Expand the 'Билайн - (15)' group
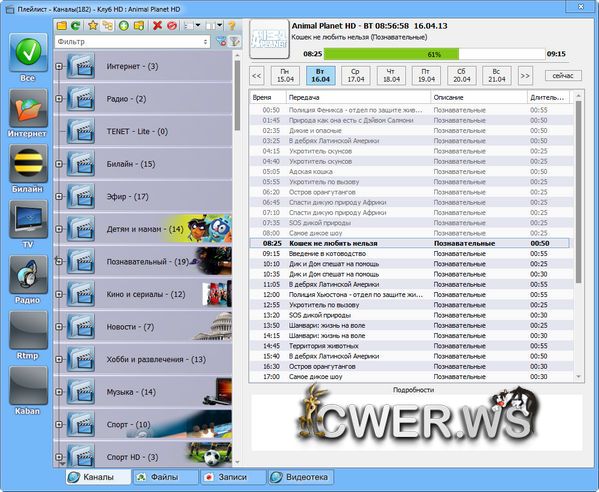 [59, 164]
